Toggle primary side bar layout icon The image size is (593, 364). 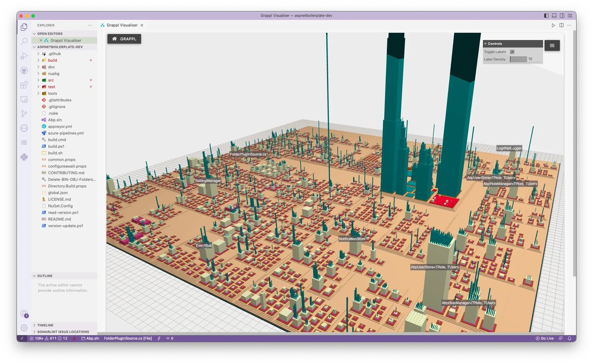click(x=546, y=16)
